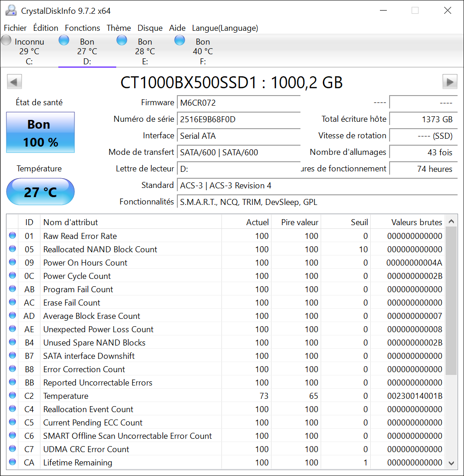Click status dot for Unused Spare NAND Blocks
Viewport: 464px width, 476px height.
coord(12,342)
